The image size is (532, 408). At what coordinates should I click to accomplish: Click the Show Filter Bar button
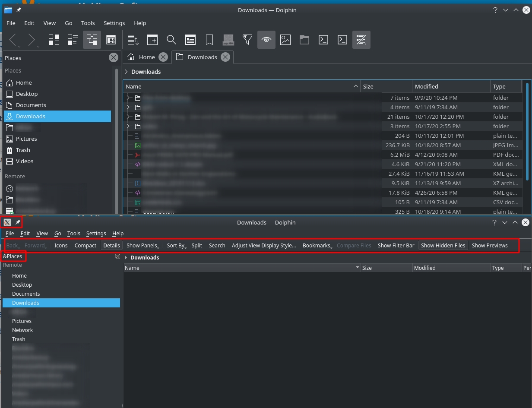[x=396, y=245]
